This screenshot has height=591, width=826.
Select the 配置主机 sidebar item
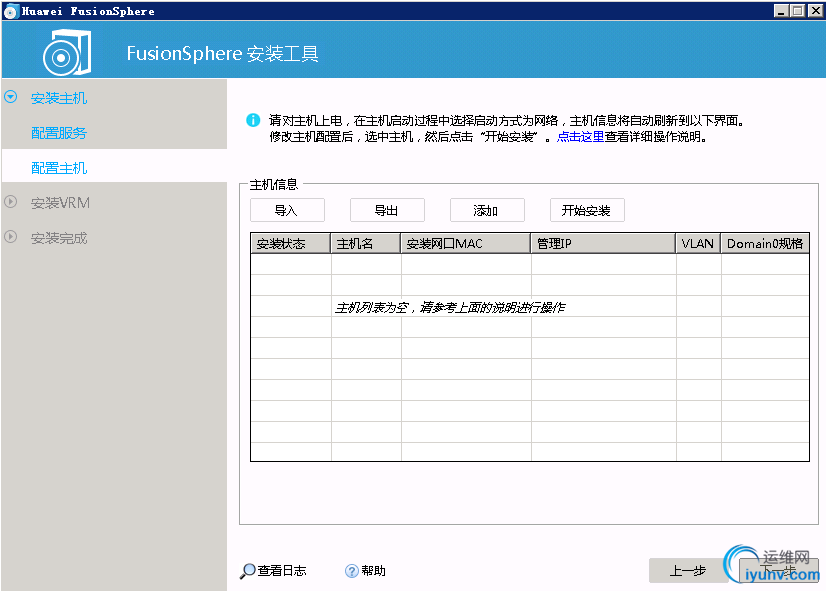coord(59,168)
